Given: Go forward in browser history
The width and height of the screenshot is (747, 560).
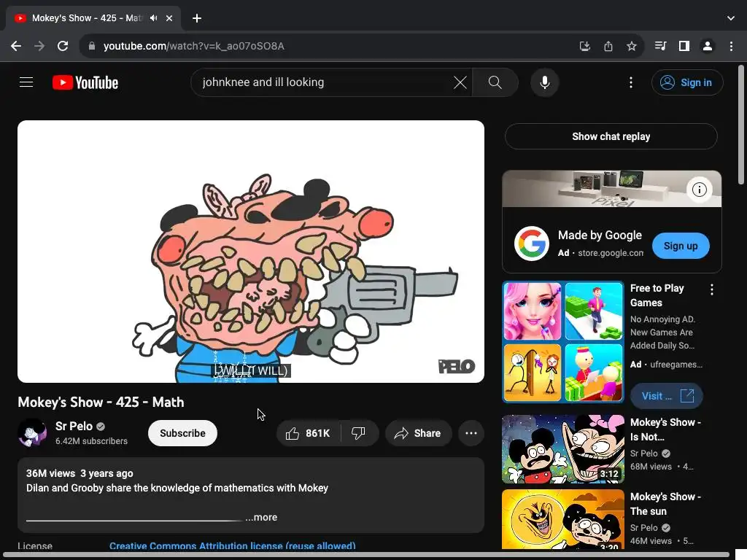Looking at the screenshot, I should point(39,46).
